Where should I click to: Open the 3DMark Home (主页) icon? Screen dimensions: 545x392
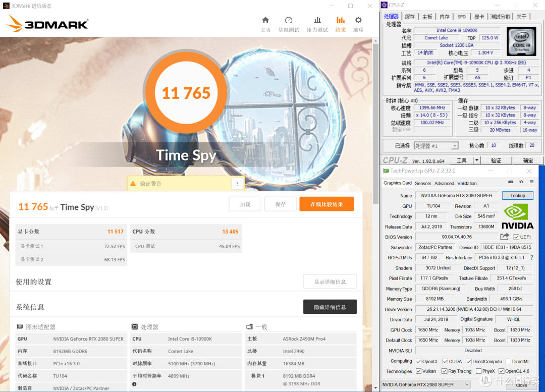coord(265,20)
